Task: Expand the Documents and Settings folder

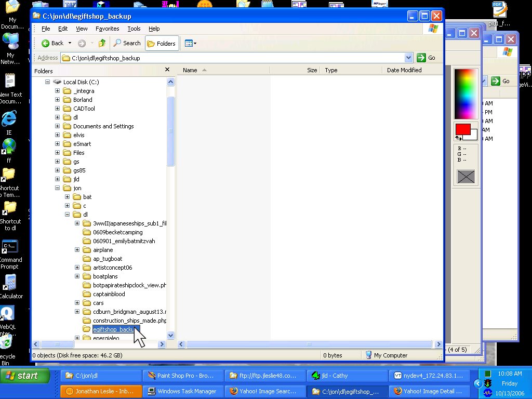Action: tap(58, 126)
